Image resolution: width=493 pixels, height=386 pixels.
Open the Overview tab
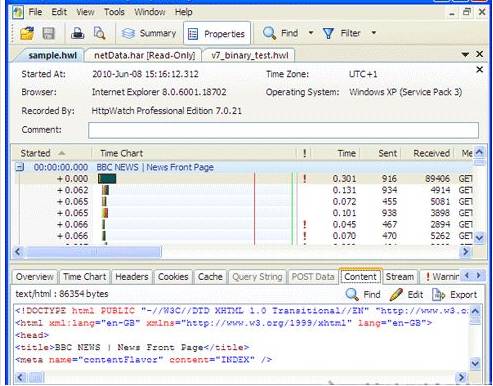point(35,277)
